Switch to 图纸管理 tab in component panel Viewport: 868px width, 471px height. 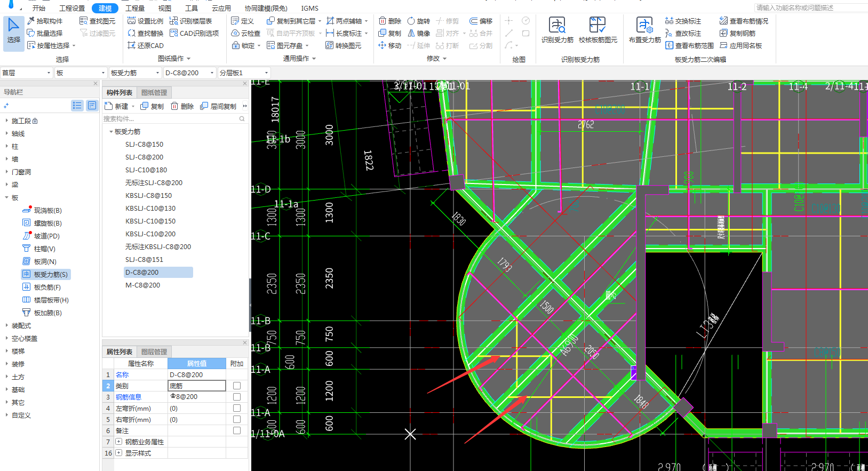154,92
